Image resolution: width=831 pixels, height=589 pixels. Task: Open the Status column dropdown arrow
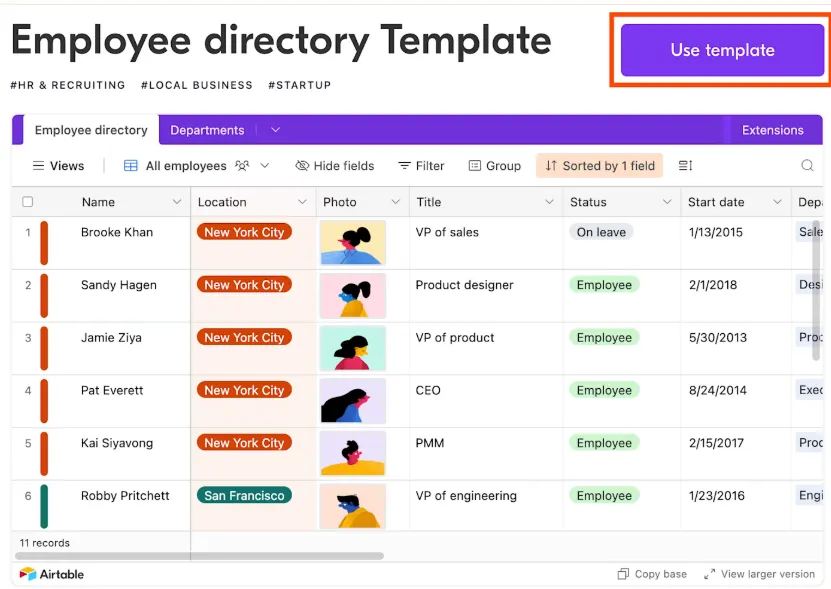tap(667, 202)
